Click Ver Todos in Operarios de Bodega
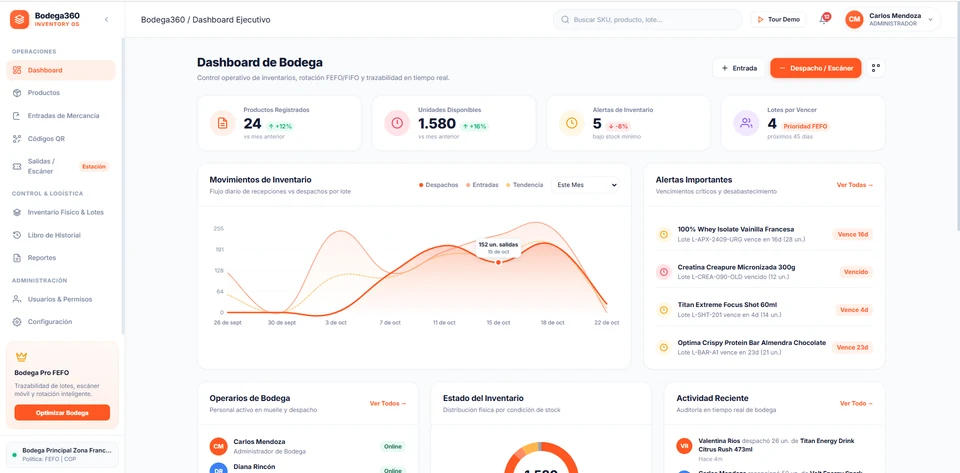This screenshot has height=473, width=960. tap(388, 403)
